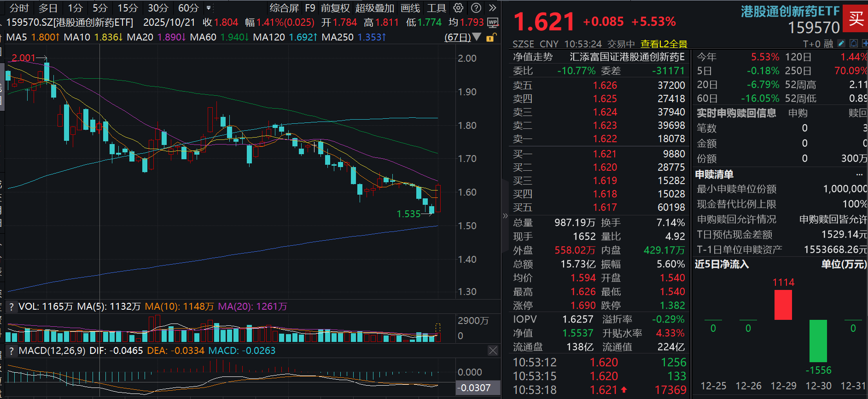Open the chart settings gear icon
Viewport: 868px width, 399px height.
[458, 8]
